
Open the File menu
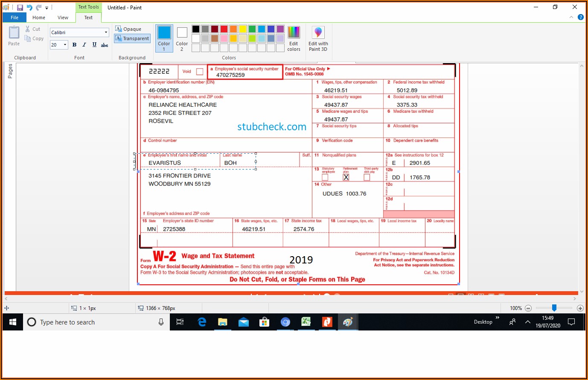coord(15,18)
